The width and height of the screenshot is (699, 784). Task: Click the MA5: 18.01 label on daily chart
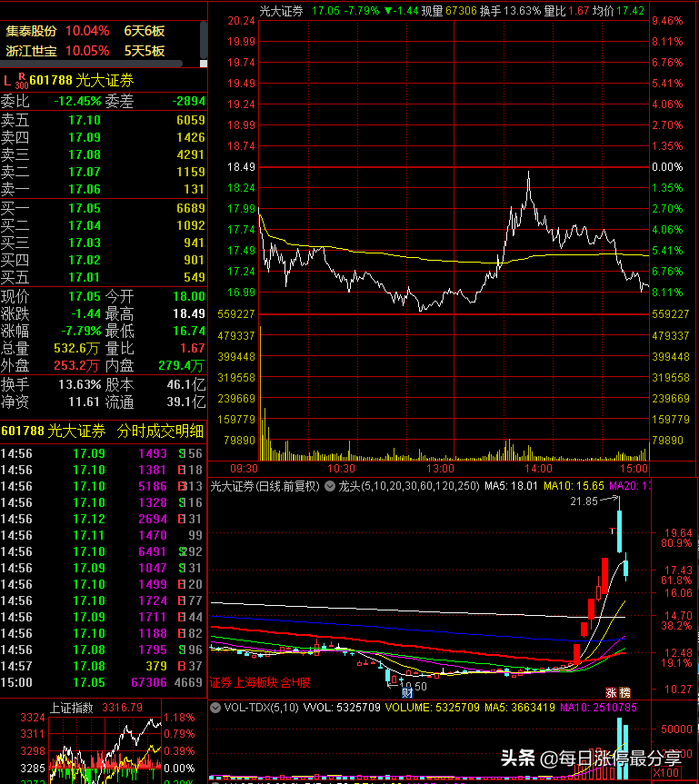click(511, 486)
